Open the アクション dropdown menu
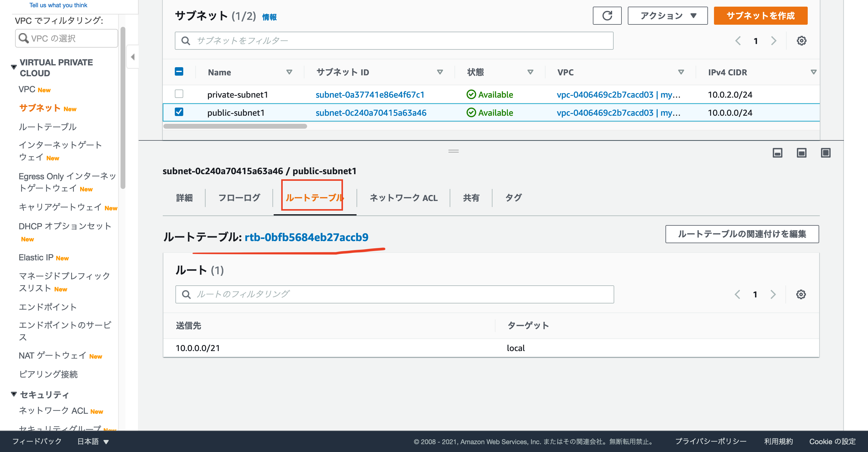The height and width of the screenshot is (452, 868). (x=667, y=15)
